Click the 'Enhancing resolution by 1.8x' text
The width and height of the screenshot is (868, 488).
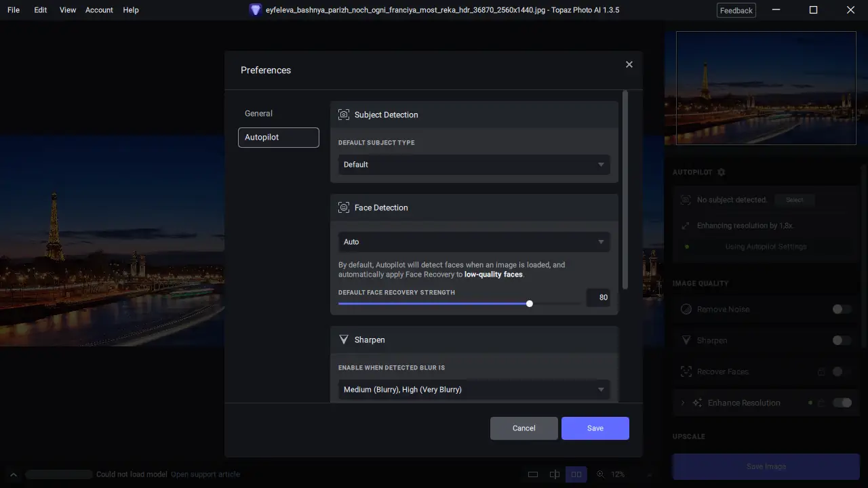[745, 226]
